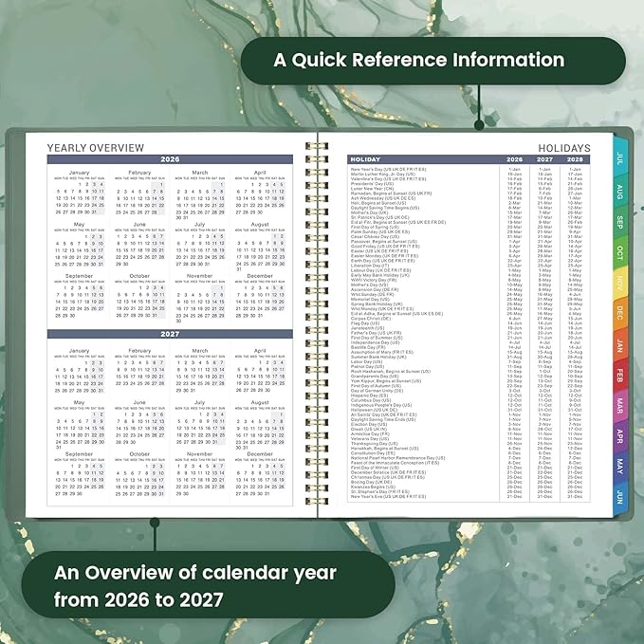The height and width of the screenshot is (644, 644).
Task: Click the 'Patriot Day (US)' row
Action: point(469,367)
